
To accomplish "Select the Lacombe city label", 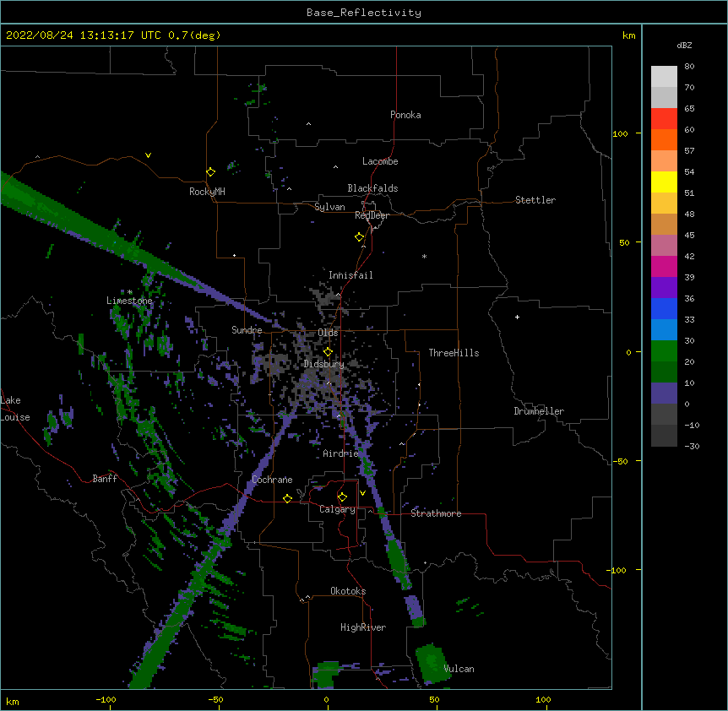I will point(380,161).
